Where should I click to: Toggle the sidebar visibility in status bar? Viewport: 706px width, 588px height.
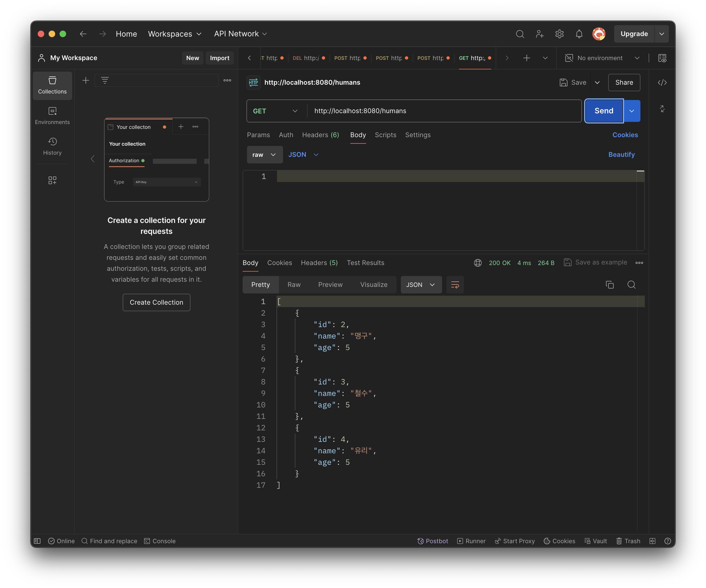[37, 541]
